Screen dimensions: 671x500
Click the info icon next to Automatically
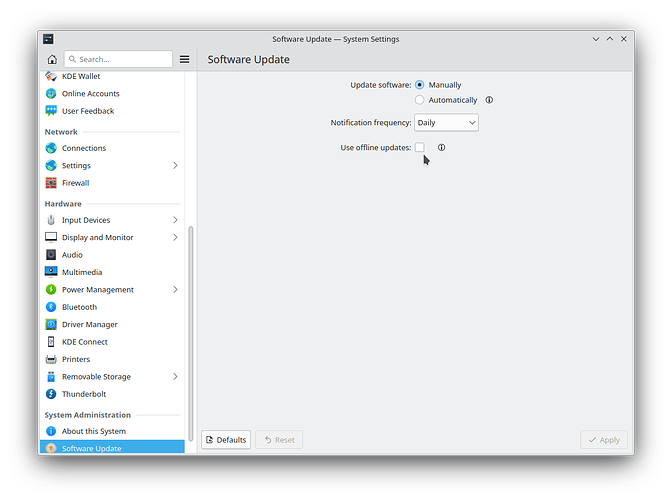pos(489,100)
